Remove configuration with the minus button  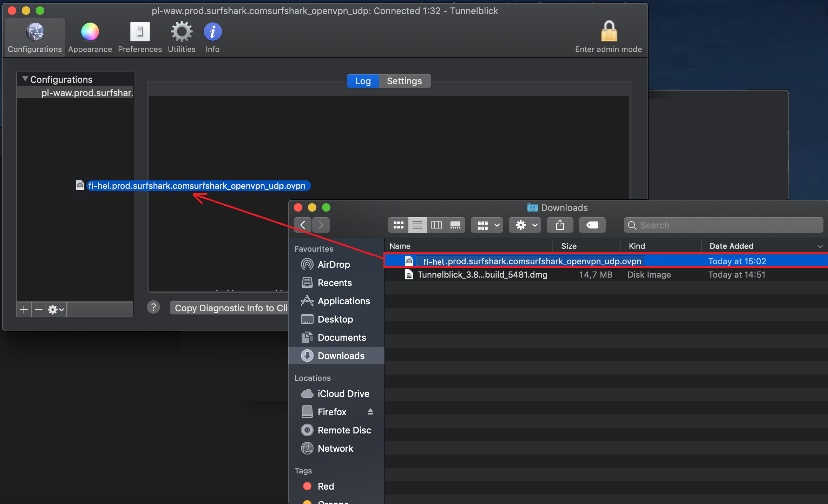point(39,310)
